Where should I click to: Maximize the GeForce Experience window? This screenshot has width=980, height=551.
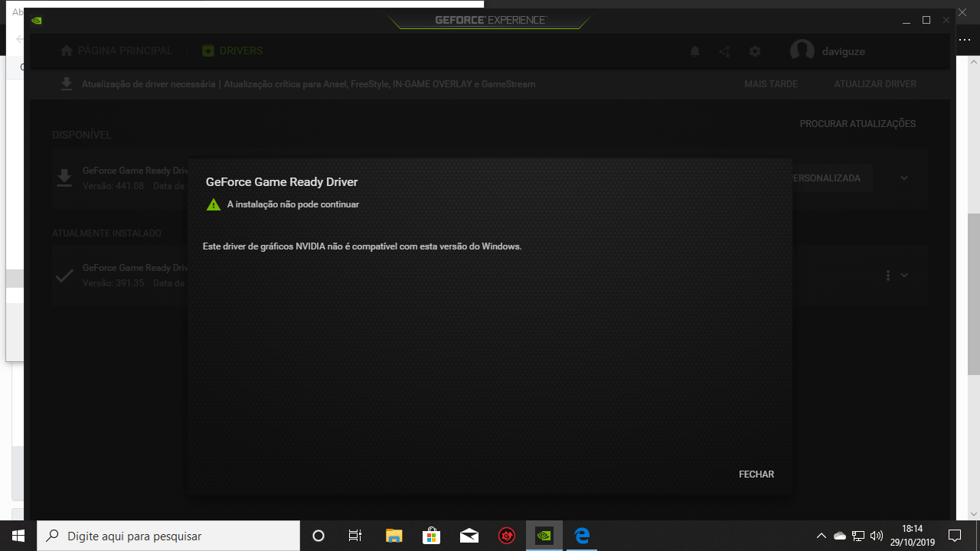tap(926, 20)
